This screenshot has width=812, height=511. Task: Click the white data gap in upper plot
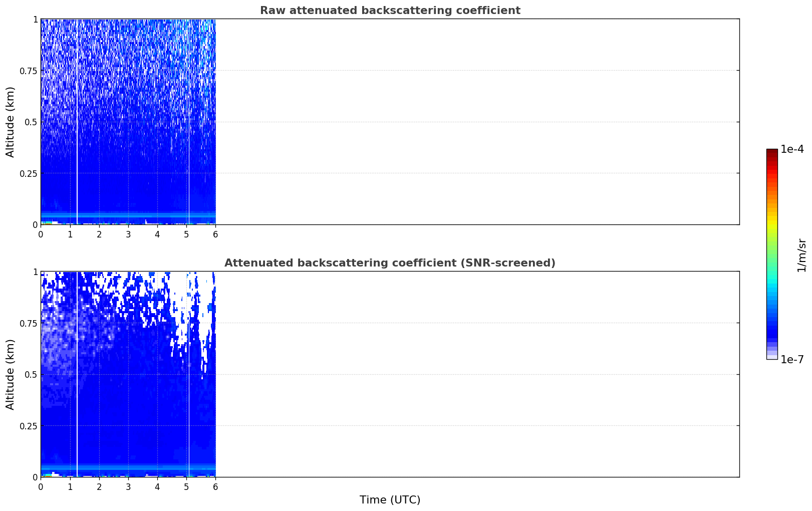click(77, 122)
